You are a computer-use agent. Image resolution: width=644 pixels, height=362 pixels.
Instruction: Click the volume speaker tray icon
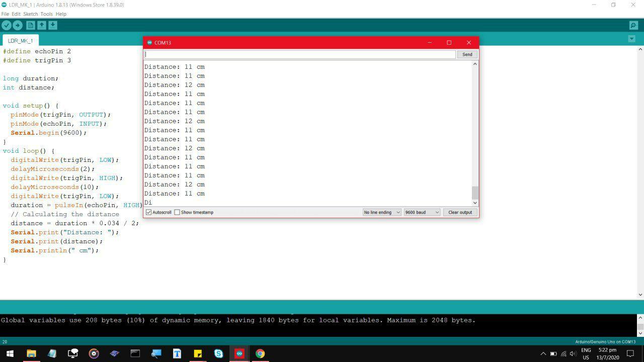point(573,354)
